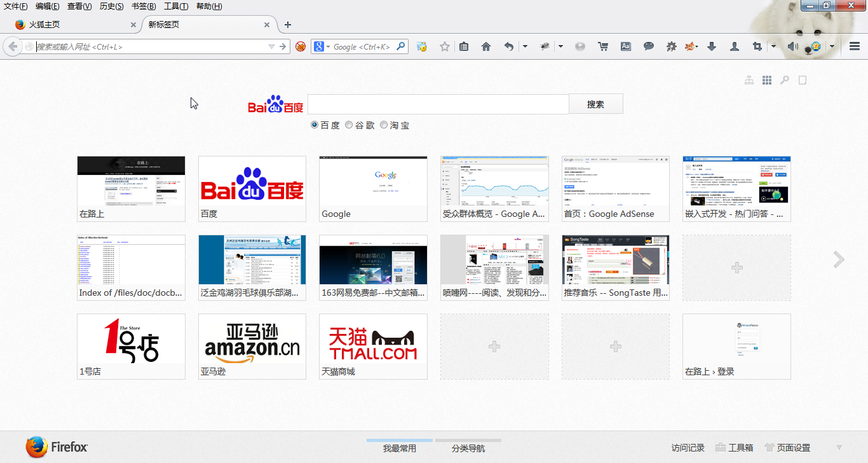868x463 pixels.
Task: Click the star badge face toolbar icon
Action: (x=815, y=46)
